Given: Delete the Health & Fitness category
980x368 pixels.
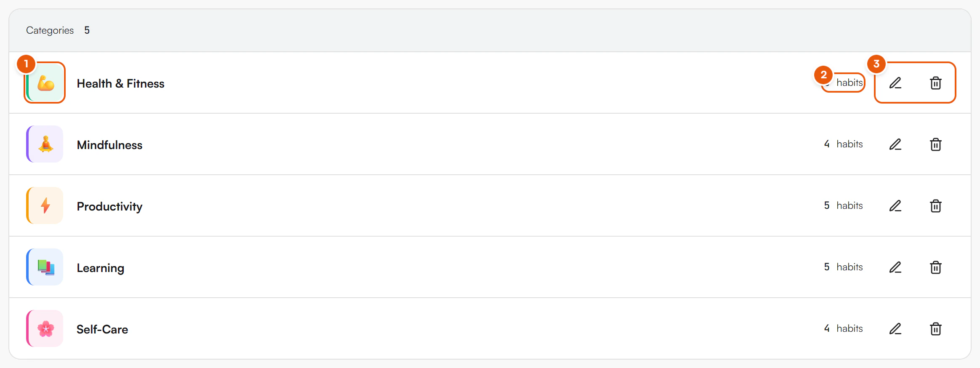Looking at the screenshot, I should pos(935,83).
